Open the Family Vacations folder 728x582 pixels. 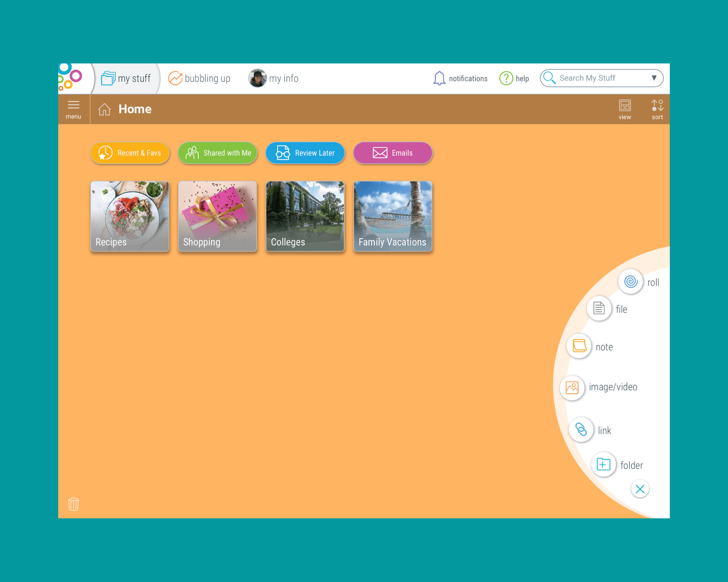pyautogui.click(x=393, y=216)
